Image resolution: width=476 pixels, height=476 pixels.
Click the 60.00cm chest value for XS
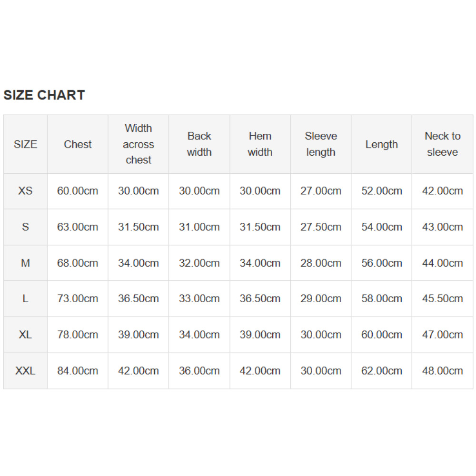click(78, 191)
